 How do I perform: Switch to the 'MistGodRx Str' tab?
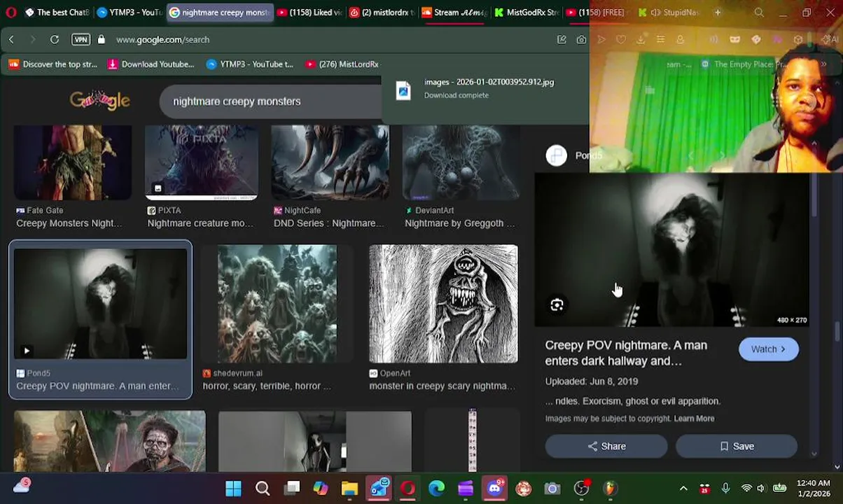click(x=526, y=13)
